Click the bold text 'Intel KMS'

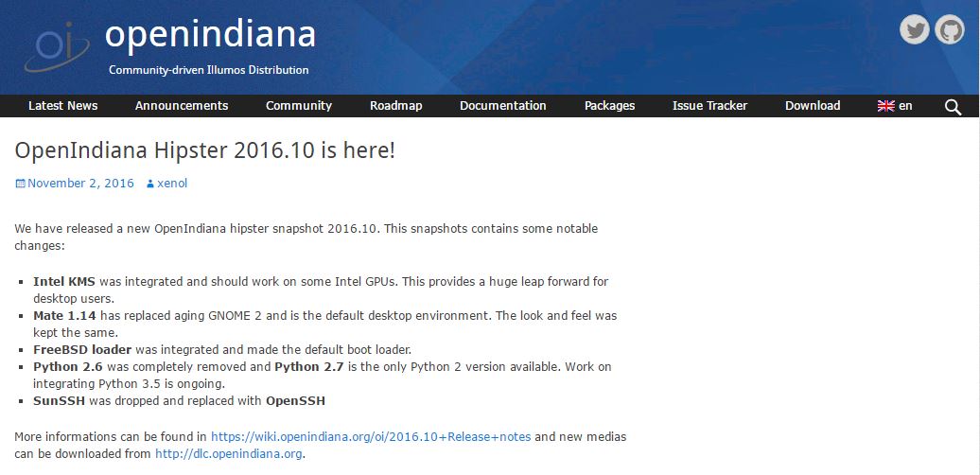pos(64,282)
